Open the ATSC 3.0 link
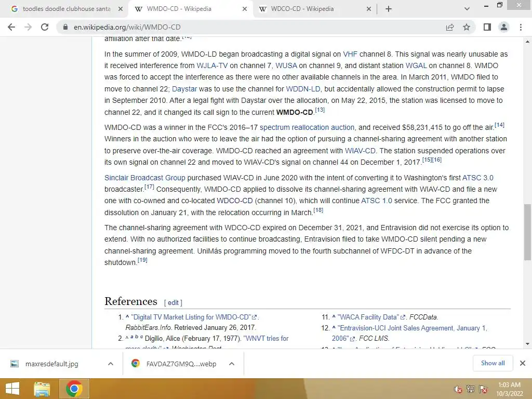 point(478,178)
